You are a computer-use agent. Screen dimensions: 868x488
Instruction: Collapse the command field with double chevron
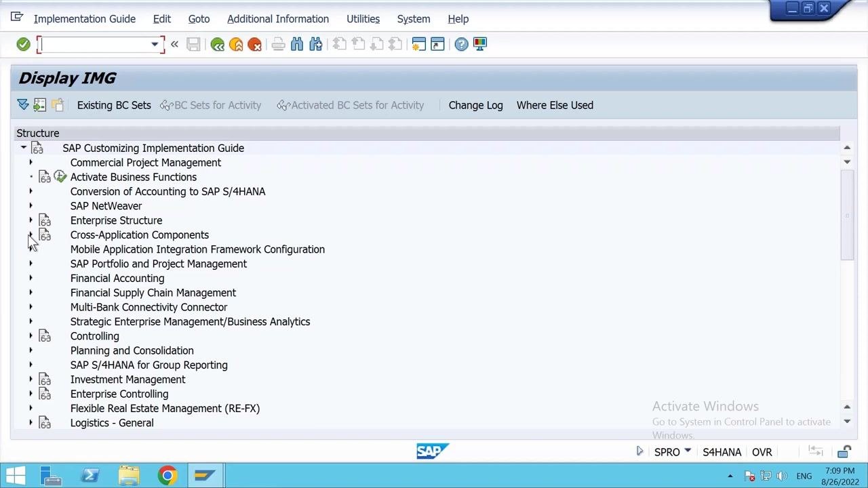coord(174,44)
